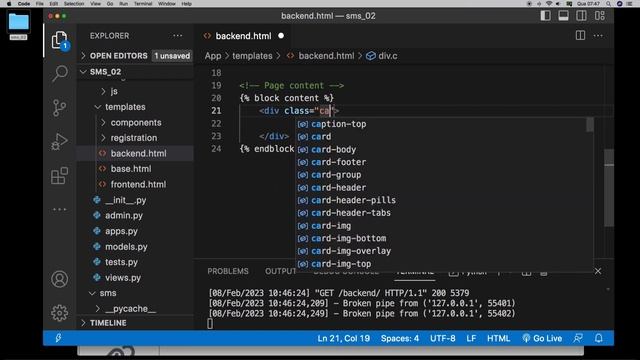Image resolution: width=640 pixels, height=360 pixels.
Task: Change file encoding UTF-8
Action: [442, 338]
